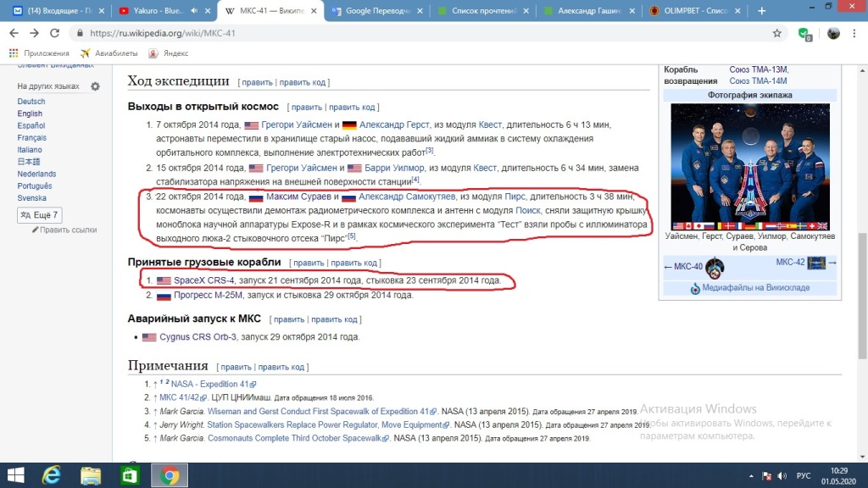This screenshot has height=488, width=868.
Task: Close the Yakuro YouTube tab
Action: pyautogui.click(x=208, y=10)
